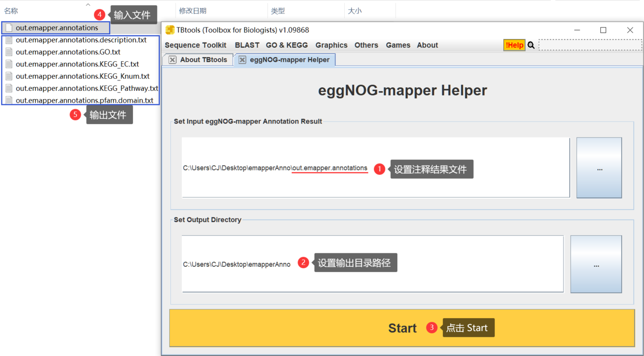Screen dimensions: 644x356
Task: Click the magnifier search icon beside !Help
Action: 531,46
